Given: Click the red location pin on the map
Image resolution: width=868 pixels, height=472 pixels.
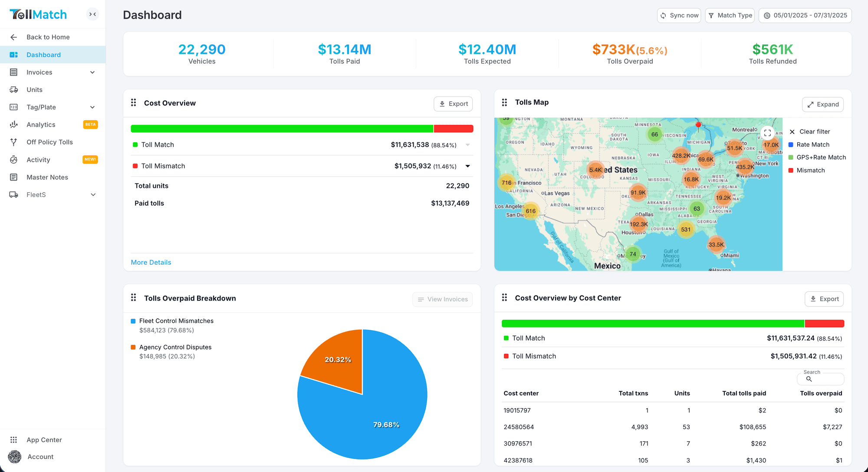Looking at the screenshot, I should 698,125.
